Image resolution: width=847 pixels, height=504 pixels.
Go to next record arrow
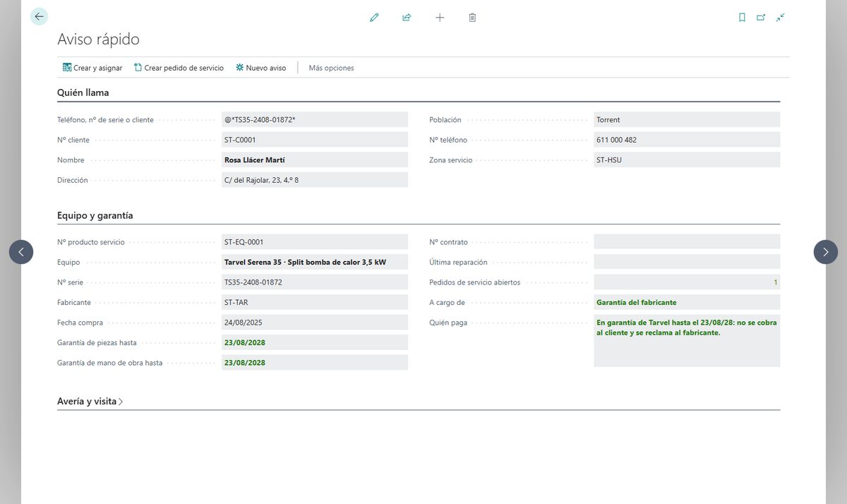[826, 252]
